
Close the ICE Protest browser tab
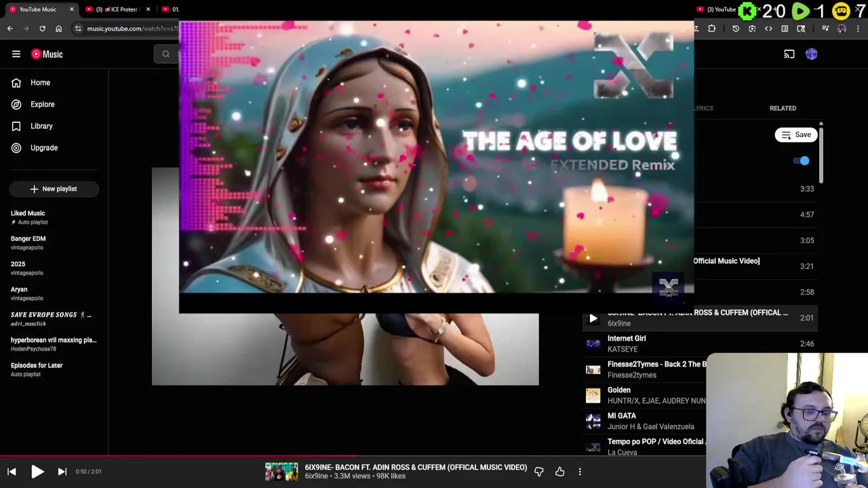[x=148, y=9]
